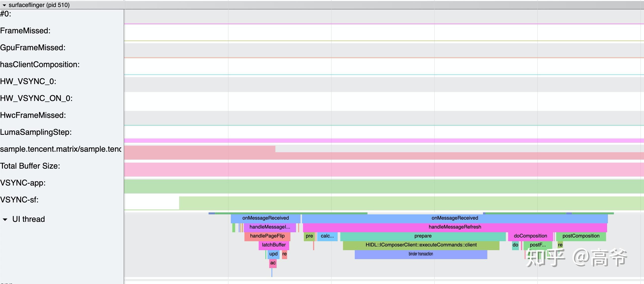Collapse the UI thread track
The image size is (644, 284).
pyautogui.click(x=5, y=220)
